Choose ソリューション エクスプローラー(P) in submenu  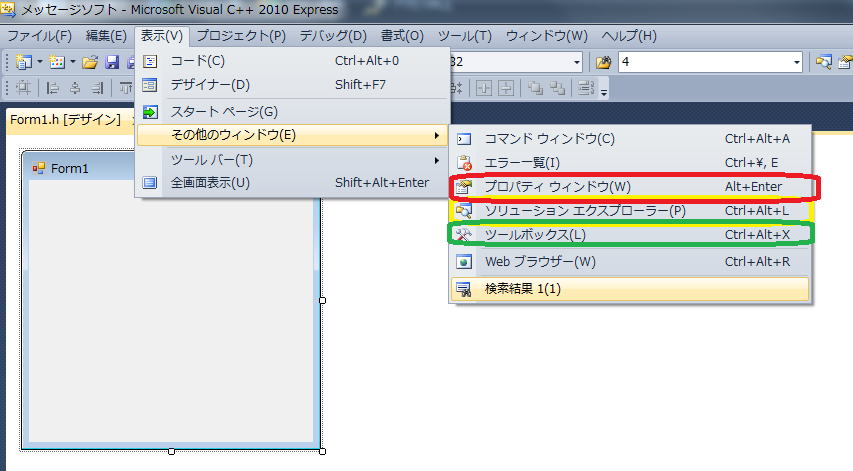pos(630,210)
